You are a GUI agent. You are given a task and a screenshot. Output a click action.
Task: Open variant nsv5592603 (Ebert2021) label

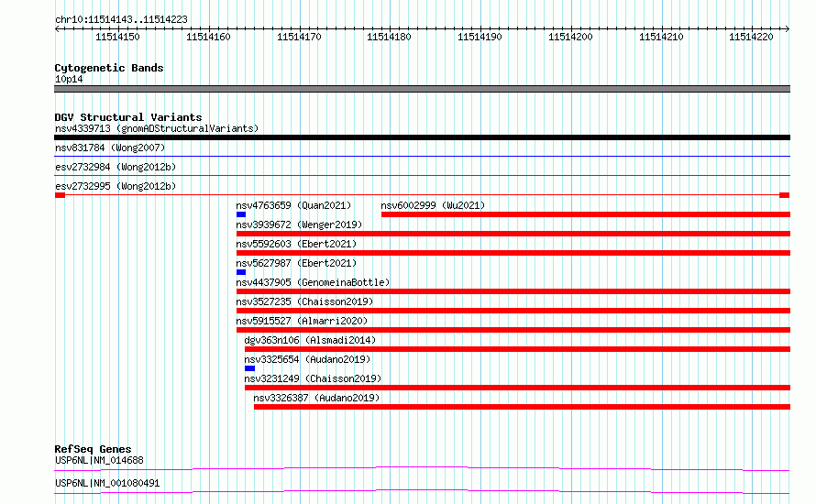click(x=296, y=244)
